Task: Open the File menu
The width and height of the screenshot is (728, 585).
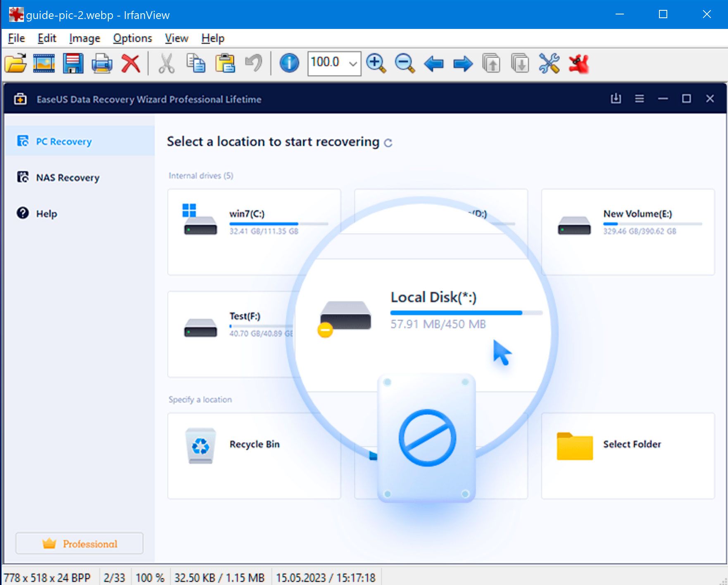Action: click(17, 38)
